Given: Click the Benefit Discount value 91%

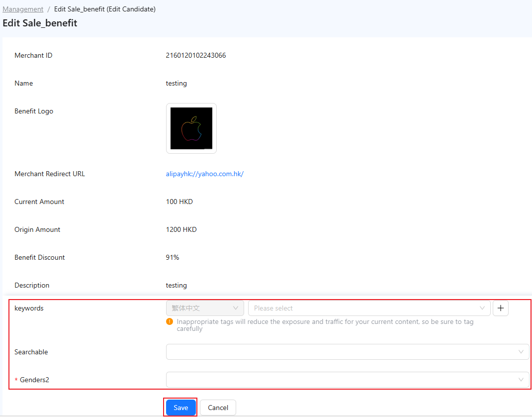Looking at the screenshot, I should click(x=173, y=258).
